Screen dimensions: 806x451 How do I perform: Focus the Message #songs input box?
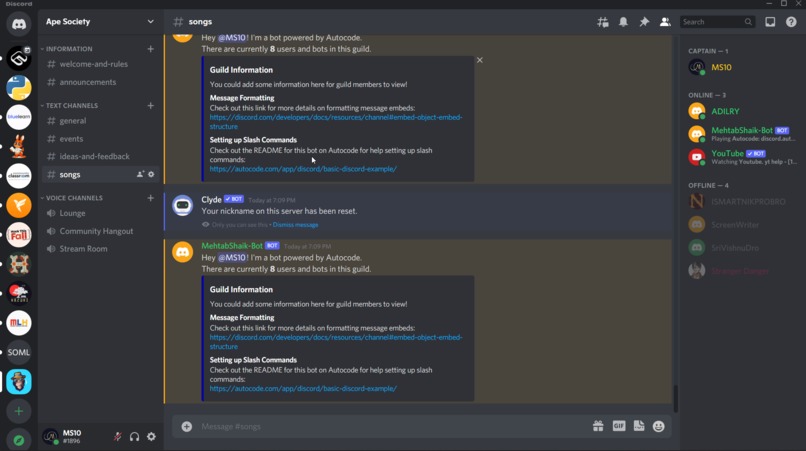pos(393,426)
